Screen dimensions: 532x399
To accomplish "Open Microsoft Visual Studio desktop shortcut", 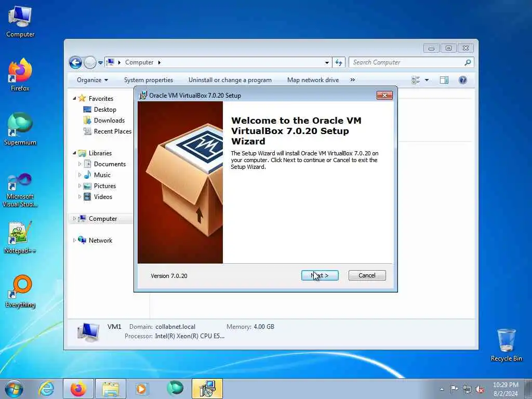I will [x=20, y=190].
